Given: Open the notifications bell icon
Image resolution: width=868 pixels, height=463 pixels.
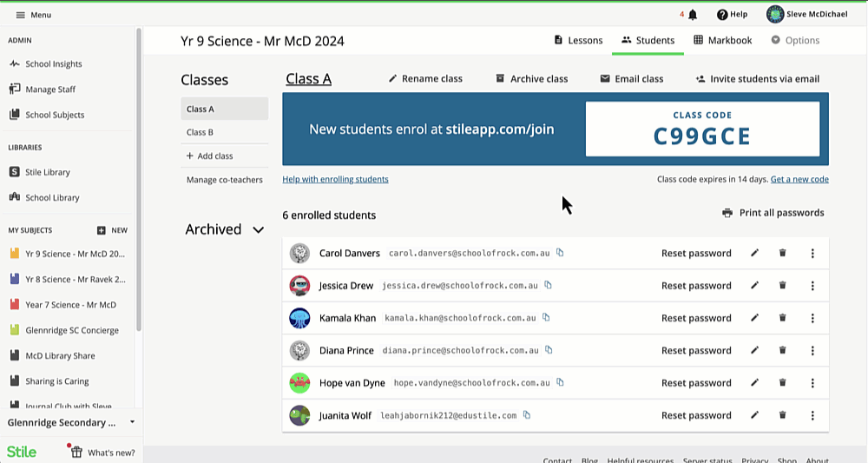Looking at the screenshot, I should [x=693, y=15].
